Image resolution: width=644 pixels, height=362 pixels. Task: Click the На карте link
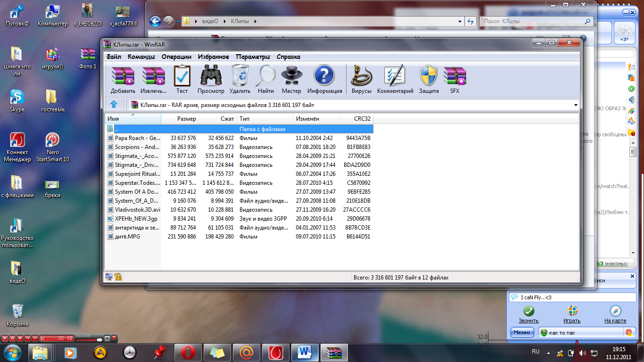click(615, 321)
